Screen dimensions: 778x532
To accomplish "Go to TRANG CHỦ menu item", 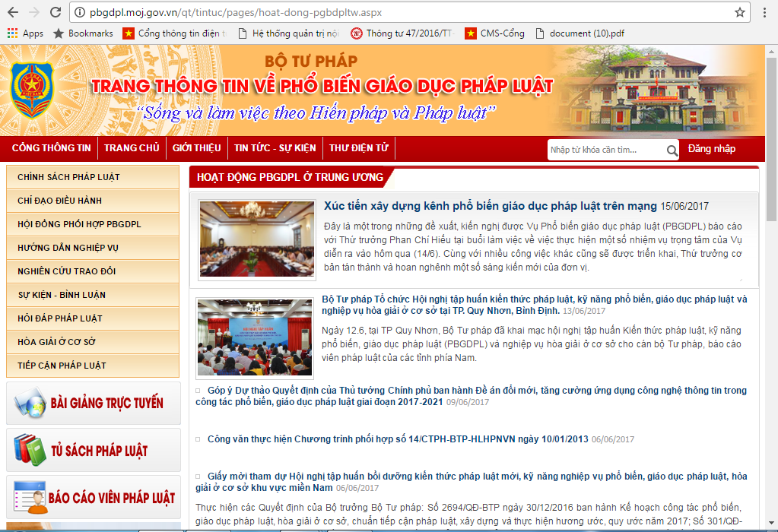I will [132, 148].
